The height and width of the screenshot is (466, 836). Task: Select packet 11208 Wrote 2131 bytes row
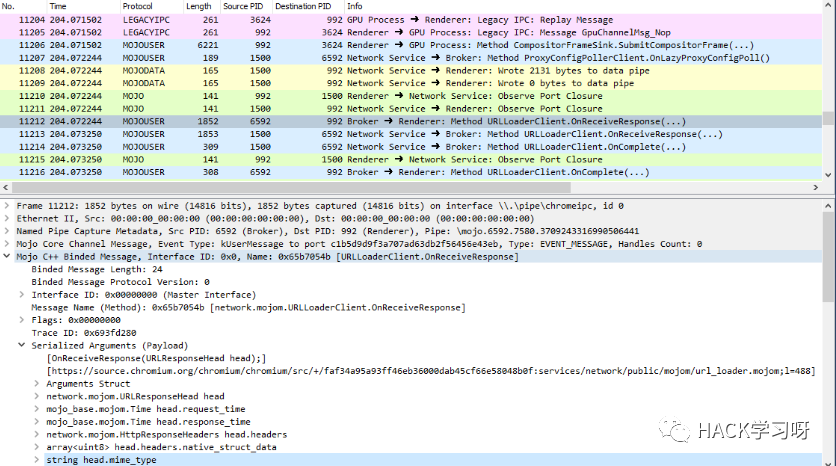coord(411,71)
